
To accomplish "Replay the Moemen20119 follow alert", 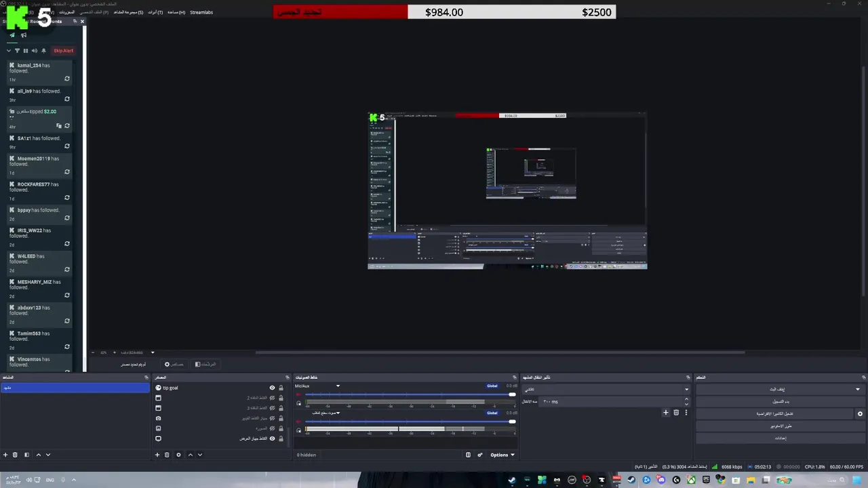I will [67, 172].
